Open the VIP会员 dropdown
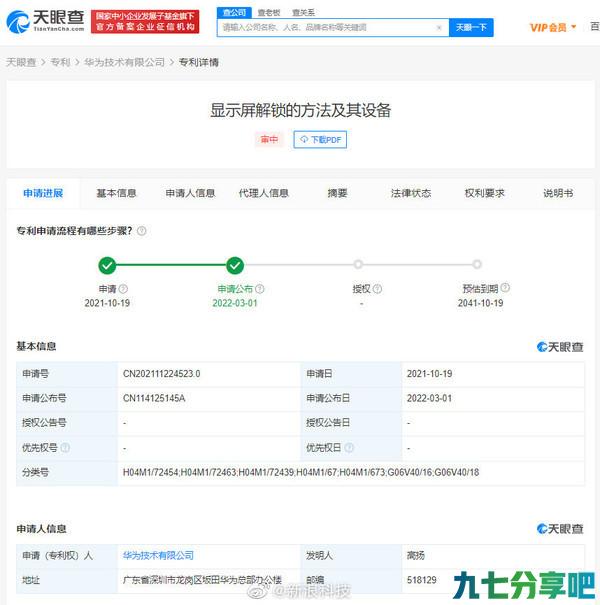600x605 pixels. click(553, 27)
